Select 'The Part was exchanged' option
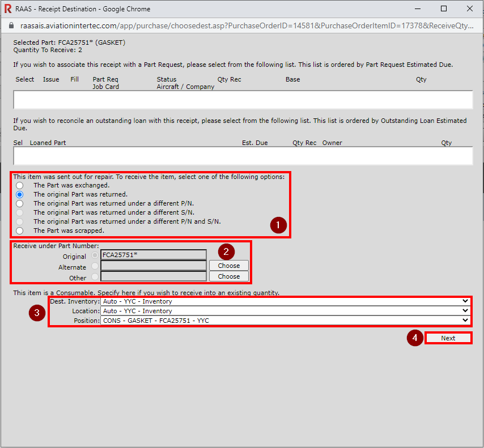 pos(20,185)
